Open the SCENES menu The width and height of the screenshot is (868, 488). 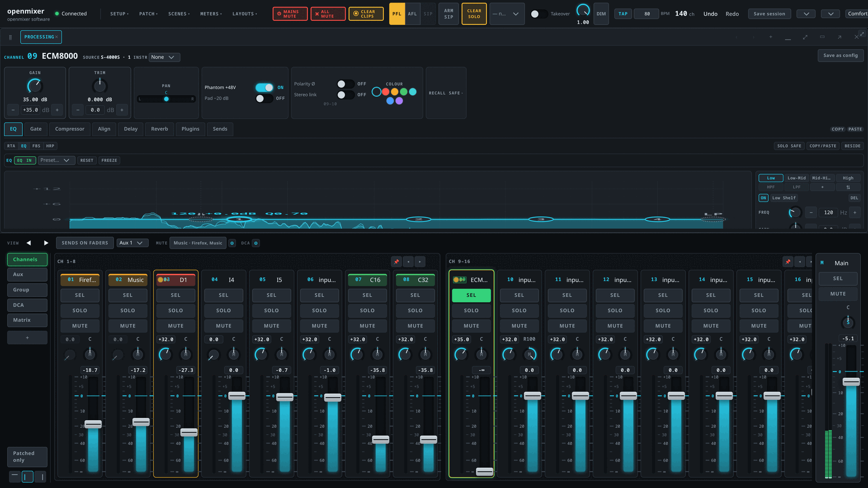pos(179,14)
